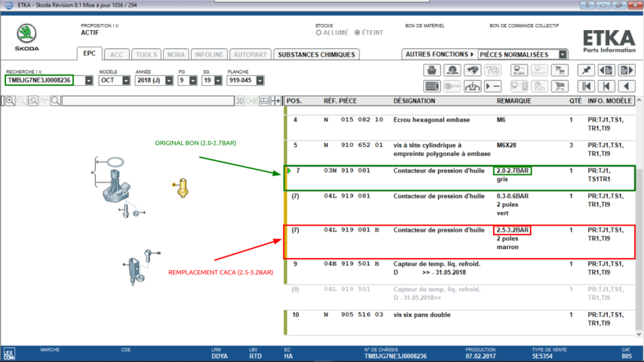The height and width of the screenshot is (362, 644).
Task: Select row vis à tête cylindrique
Action: click(x=459, y=152)
